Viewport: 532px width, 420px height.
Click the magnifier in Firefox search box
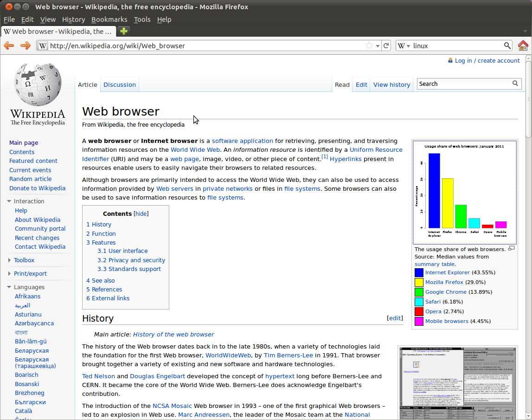click(x=507, y=45)
